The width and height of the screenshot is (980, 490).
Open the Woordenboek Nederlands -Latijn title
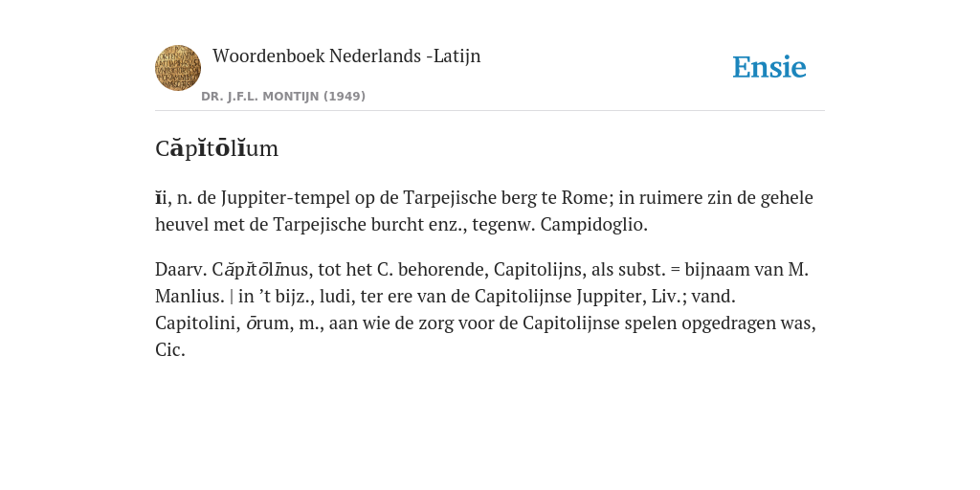(x=346, y=56)
